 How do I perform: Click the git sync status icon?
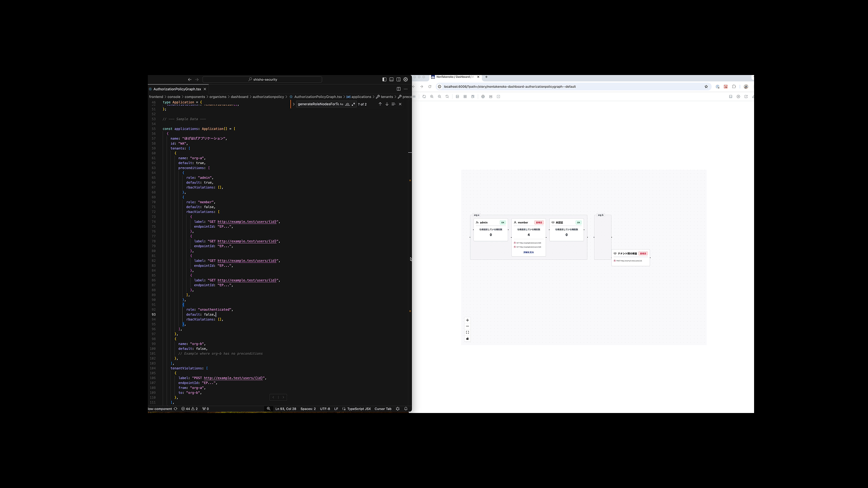176,409
